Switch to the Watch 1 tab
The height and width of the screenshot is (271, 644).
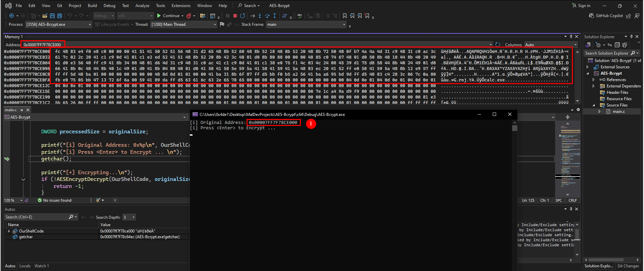[x=42, y=266]
